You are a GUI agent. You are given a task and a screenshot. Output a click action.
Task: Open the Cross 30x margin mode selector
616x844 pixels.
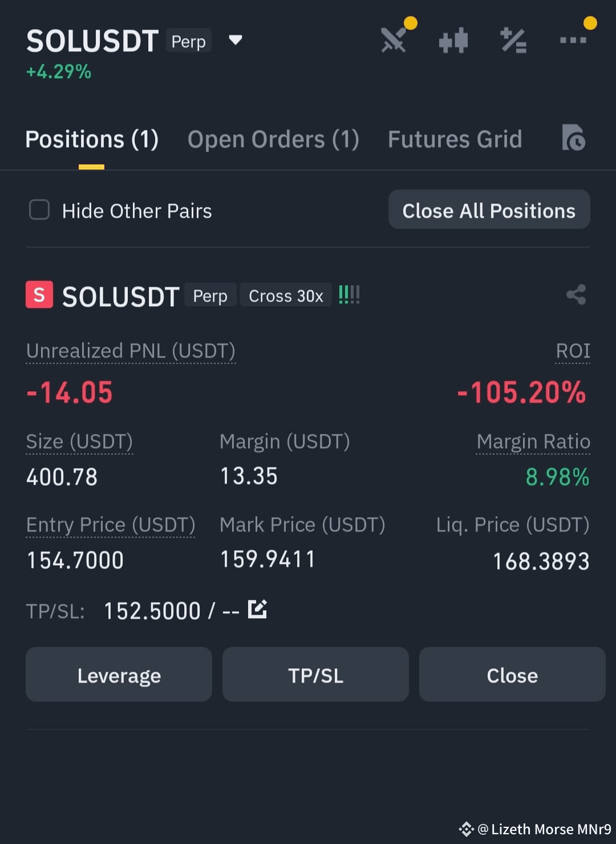(x=286, y=295)
